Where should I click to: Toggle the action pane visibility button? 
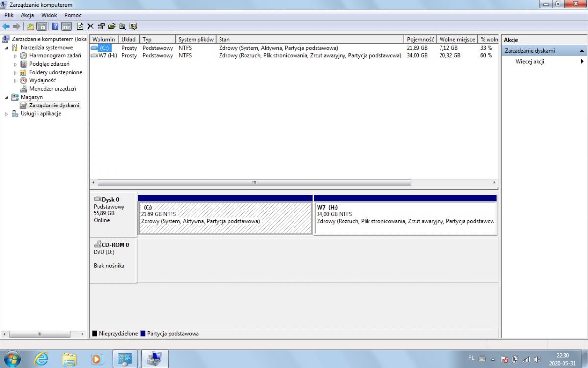tap(66, 26)
